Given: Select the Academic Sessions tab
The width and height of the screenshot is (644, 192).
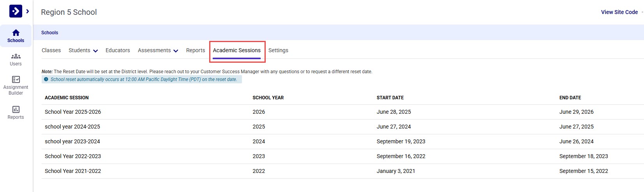Looking at the screenshot, I should tap(236, 51).
